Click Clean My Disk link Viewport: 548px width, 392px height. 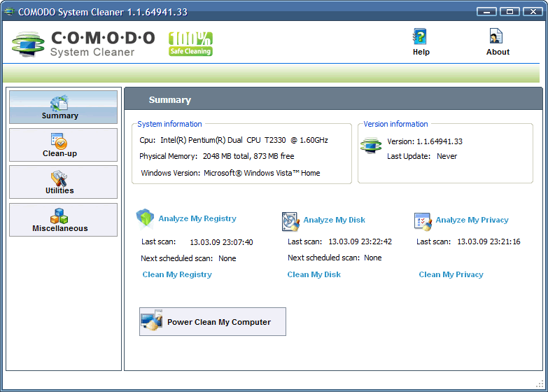click(x=314, y=274)
